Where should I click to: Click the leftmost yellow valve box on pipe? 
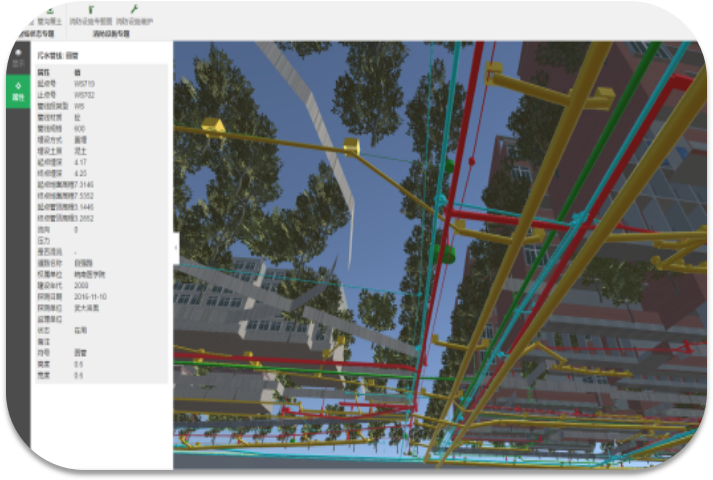pyautogui.click(x=211, y=126)
